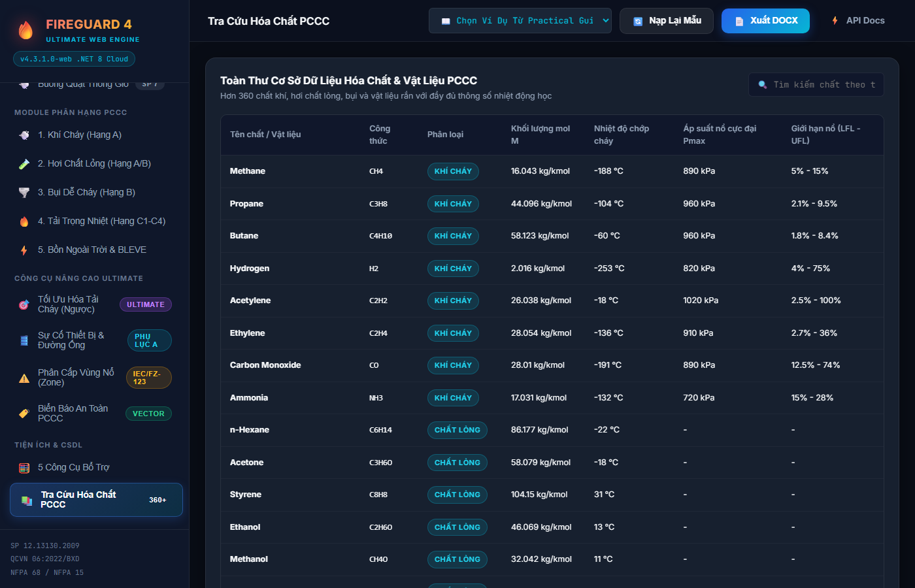Open Phân Cấp Vùng Nổ (Zone)
Screen dimensions: 915x588
point(95,378)
